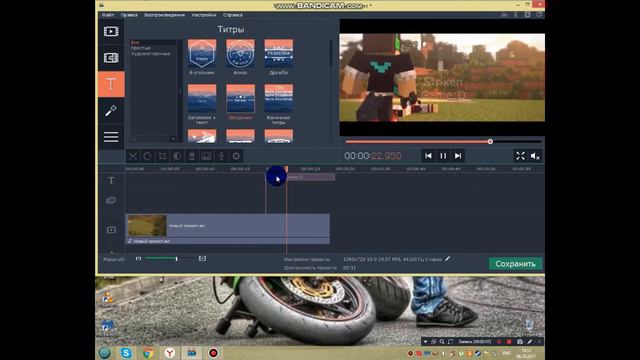Open Yandex Browser from the taskbar
Image resolution: width=640 pixels, height=360 pixels.
pyautogui.click(x=170, y=353)
